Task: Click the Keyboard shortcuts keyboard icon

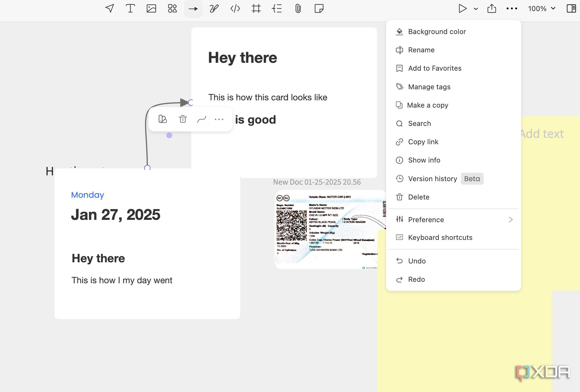Action: tap(399, 237)
